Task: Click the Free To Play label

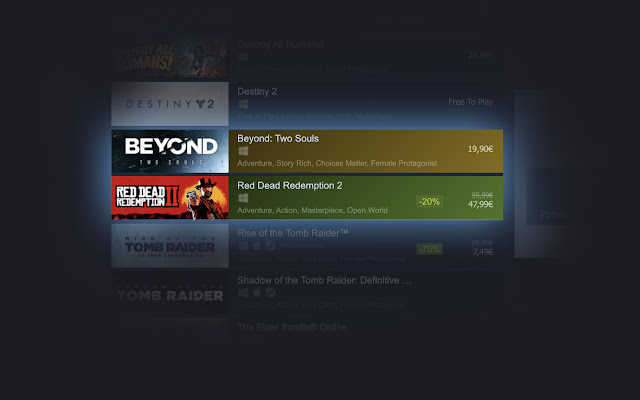Action: [x=471, y=102]
